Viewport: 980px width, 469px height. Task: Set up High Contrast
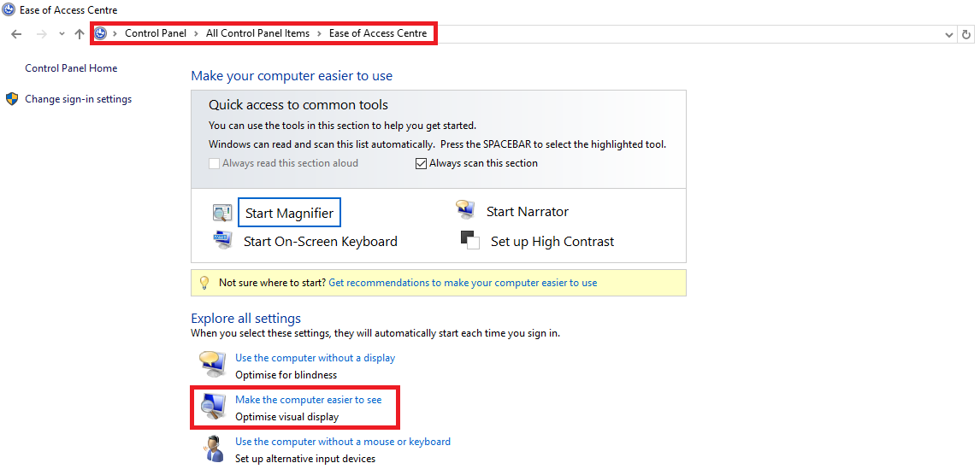tap(552, 242)
